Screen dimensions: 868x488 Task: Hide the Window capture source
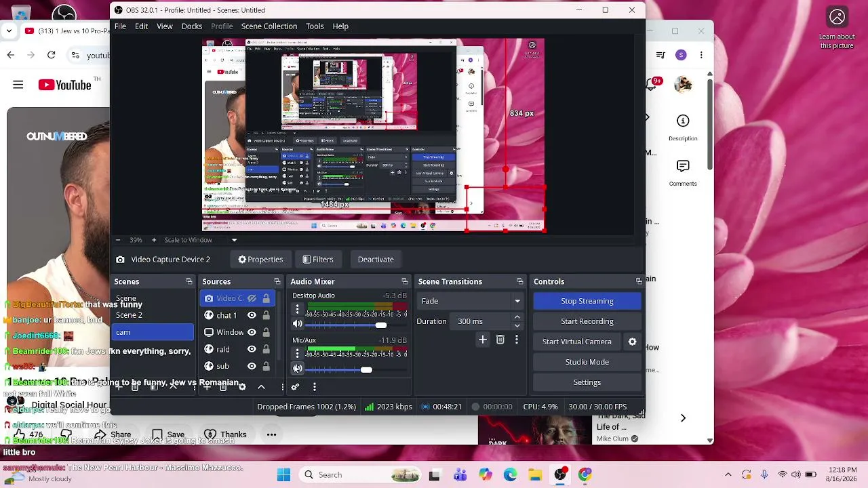[252, 332]
